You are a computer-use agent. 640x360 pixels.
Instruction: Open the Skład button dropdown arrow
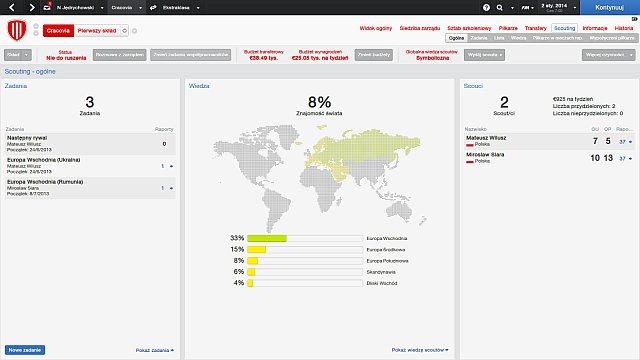click(x=27, y=55)
